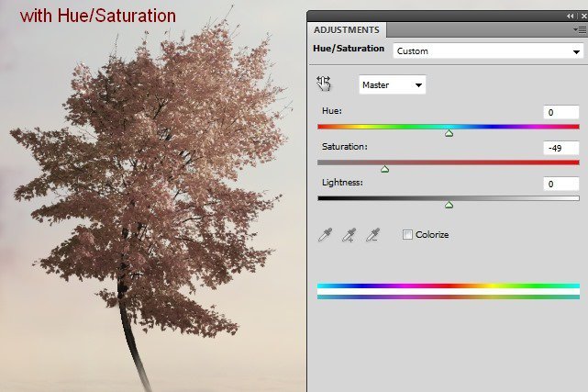This screenshot has width=588, height=392.
Task: Enable the Colorize checkbox
Action: pyautogui.click(x=407, y=235)
